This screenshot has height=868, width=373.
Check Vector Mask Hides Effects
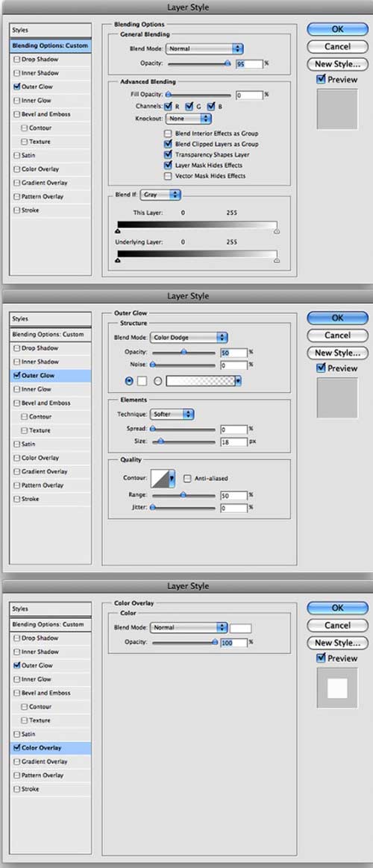168,176
